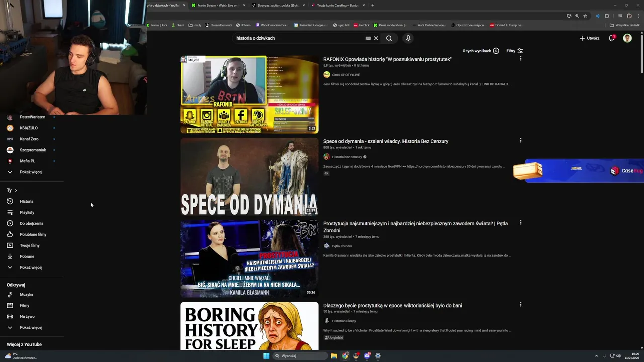The width and height of the screenshot is (644, 362).
Task: Open Chrome extensions puzzle icon
Action: [607, 16]
